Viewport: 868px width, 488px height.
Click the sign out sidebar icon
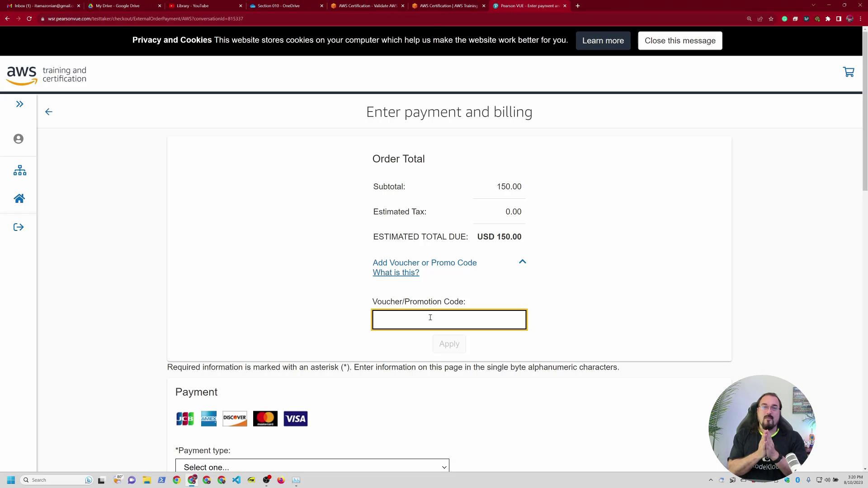tap(19, 227)
